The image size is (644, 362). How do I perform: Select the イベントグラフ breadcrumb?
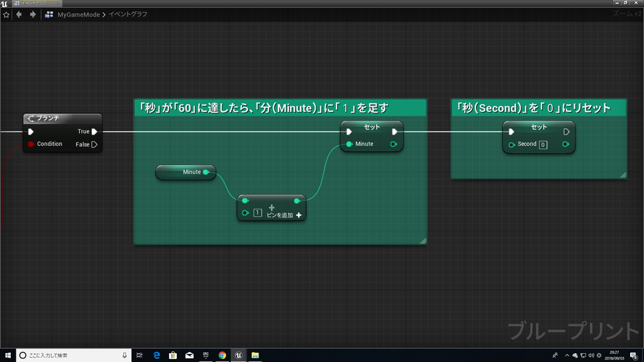click(128, 14)
